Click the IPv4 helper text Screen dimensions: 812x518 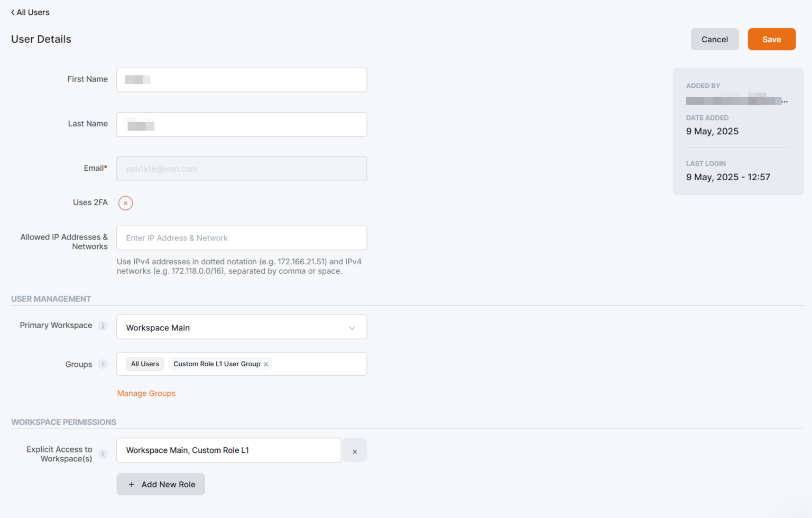(x=239, y=266)
